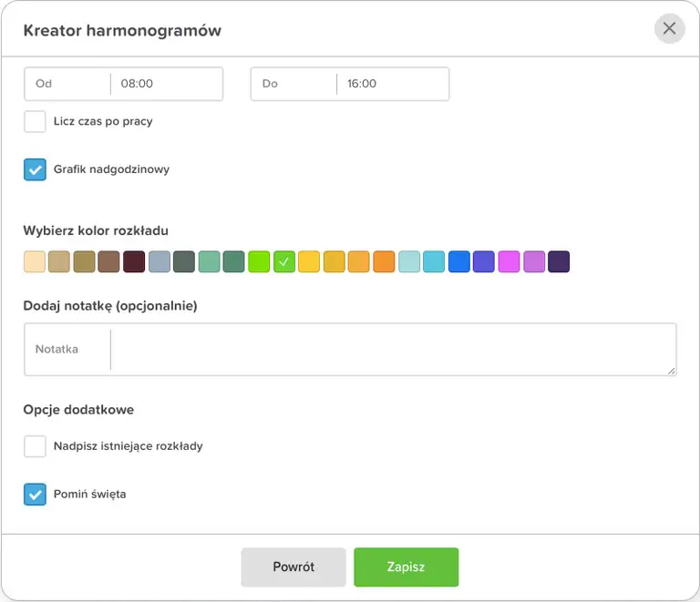The image size is (700, 602).
Task: Disable the Pomiń święta option
Action: pyautogui.click(x=35, y=495)
